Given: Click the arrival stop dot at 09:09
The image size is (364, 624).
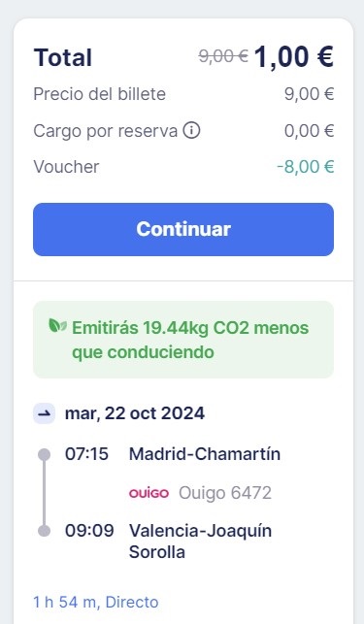Looking at the screenshot, I should (x=44, y=531).
